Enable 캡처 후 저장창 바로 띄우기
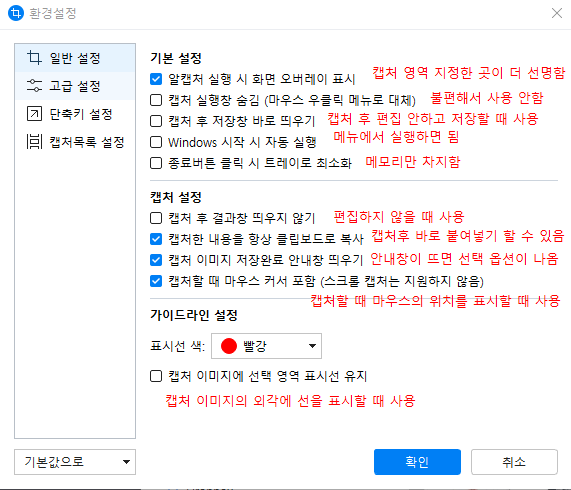571x490 pixels. [156, 121]
